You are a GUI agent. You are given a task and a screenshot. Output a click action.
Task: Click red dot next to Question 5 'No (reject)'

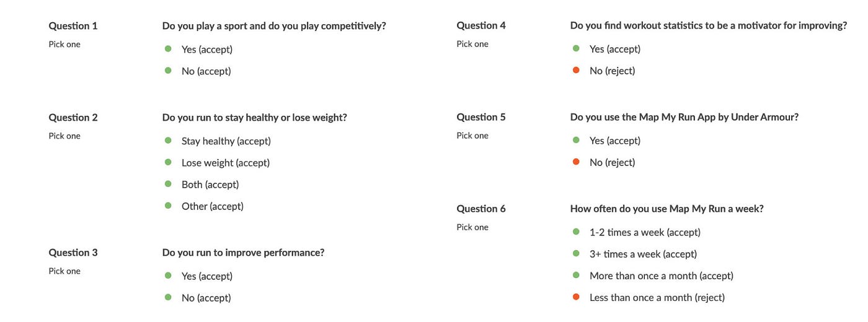576,162
